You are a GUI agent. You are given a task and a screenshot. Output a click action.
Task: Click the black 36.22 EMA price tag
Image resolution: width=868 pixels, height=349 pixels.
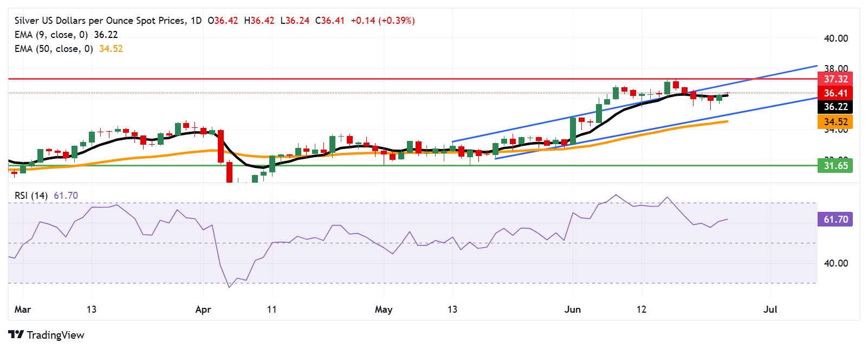coord(835,107)
